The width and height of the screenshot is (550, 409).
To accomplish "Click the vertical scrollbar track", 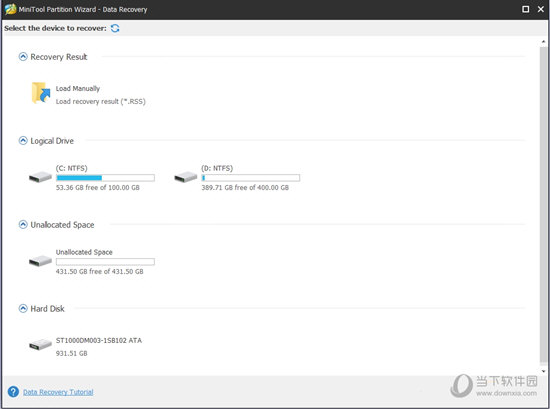I will pyautogui.click(x=543, y=206).
